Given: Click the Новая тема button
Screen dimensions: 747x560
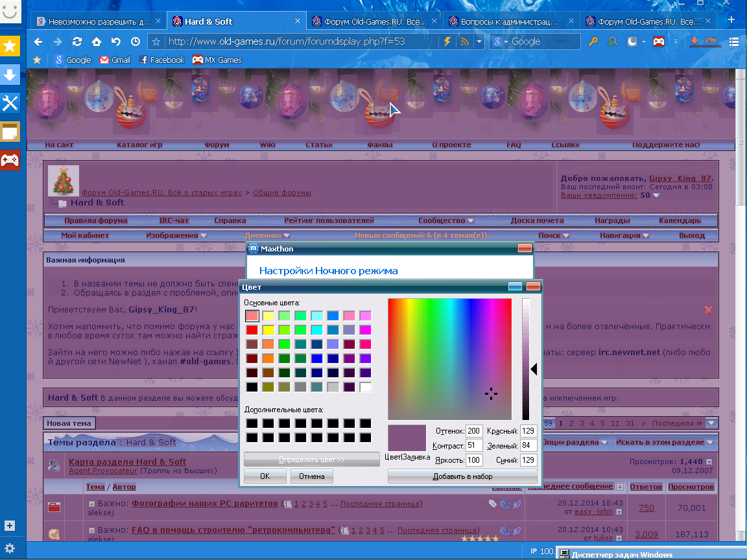Looking at the screenshot, I should click(x=69, y=423).
